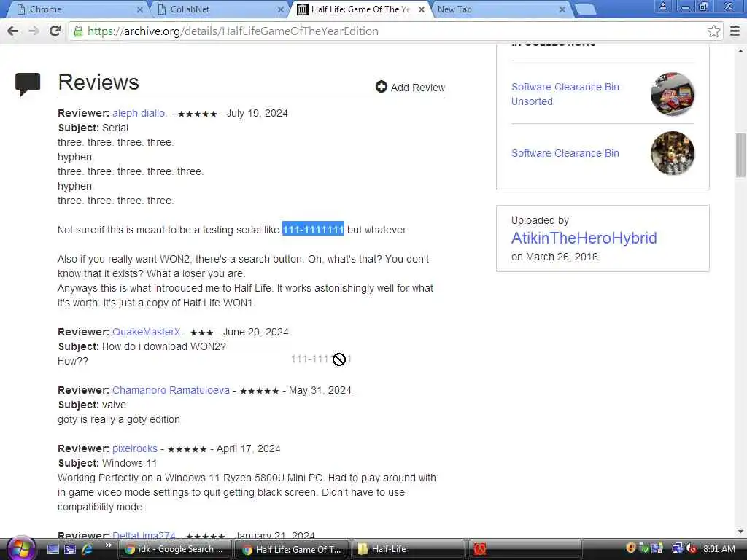Close the Chrome tab
Viewport: 747px width, 560px height.
(x=139, y=9)
